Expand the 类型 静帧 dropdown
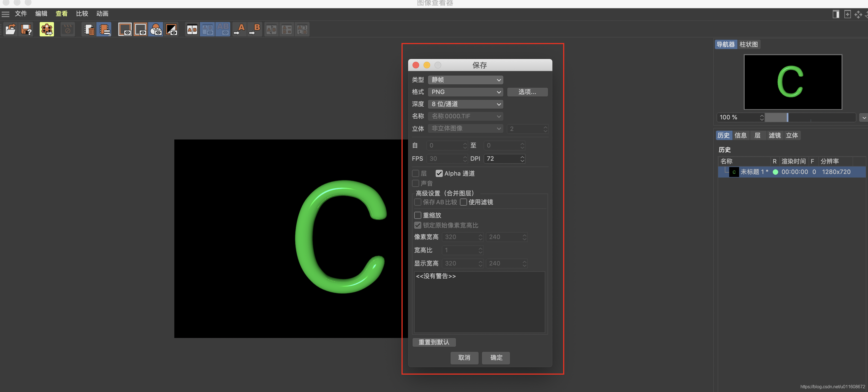868x392 pixels. (x=465, y=80)
